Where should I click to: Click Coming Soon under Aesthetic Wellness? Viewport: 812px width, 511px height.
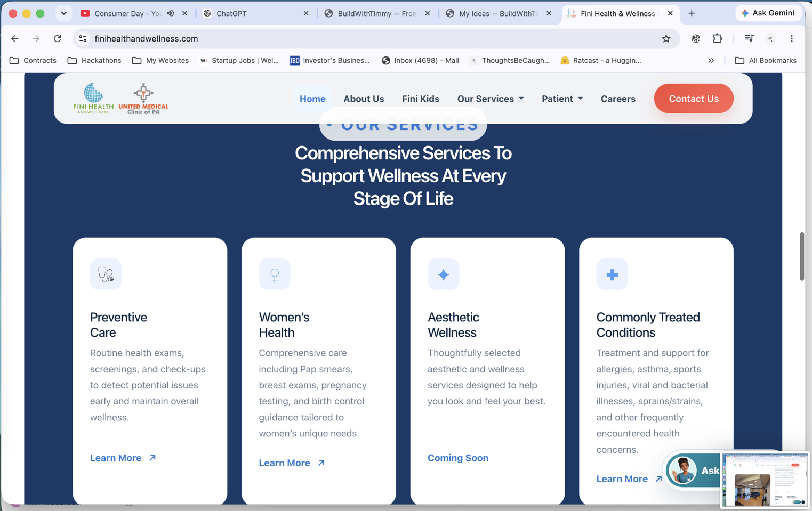pyautogui.click(x=458, y=458)
